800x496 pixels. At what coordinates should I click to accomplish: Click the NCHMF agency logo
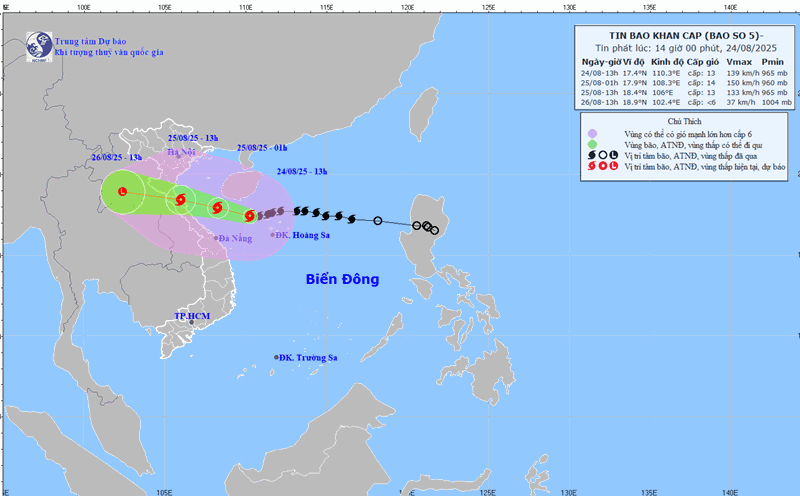coord(38,45)
